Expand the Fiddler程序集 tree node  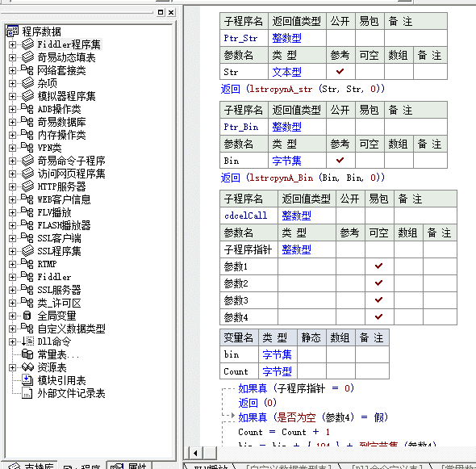[12, 44]
